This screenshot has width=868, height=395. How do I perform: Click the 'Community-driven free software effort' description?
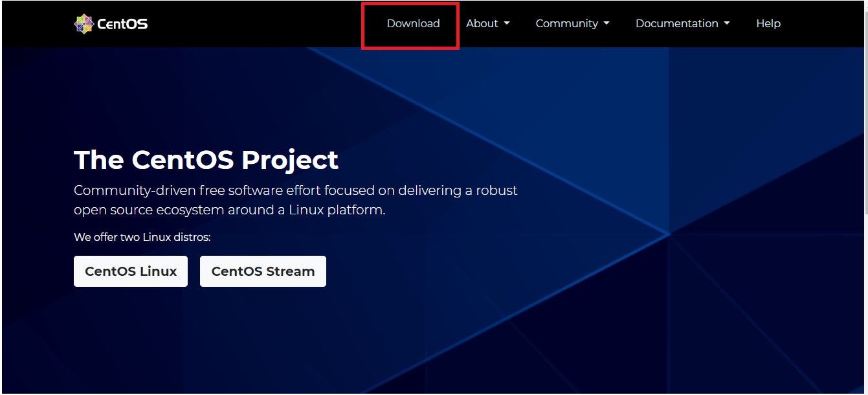(x=296, y=200)
